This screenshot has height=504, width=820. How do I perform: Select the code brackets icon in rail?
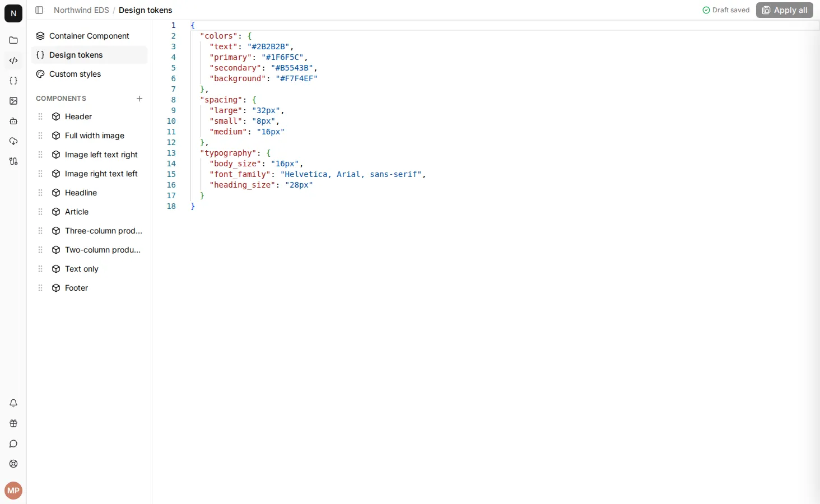tap(13, 60)
